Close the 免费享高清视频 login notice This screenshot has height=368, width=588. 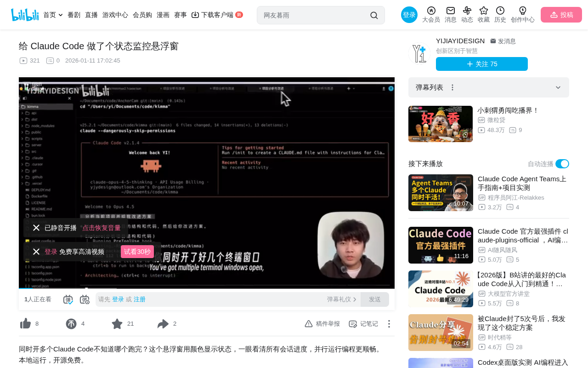coord(36,252)
